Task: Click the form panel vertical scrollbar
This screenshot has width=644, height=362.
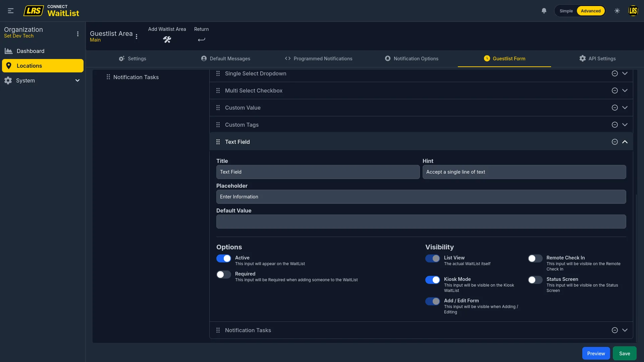Action: pos(636,268)
